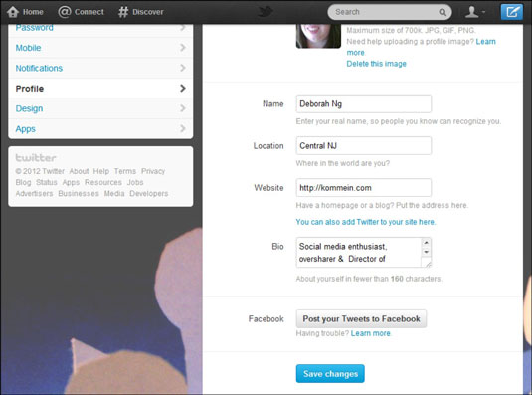Click the profile photo thumbnail

pyautogui.click(x=318, y=36)
